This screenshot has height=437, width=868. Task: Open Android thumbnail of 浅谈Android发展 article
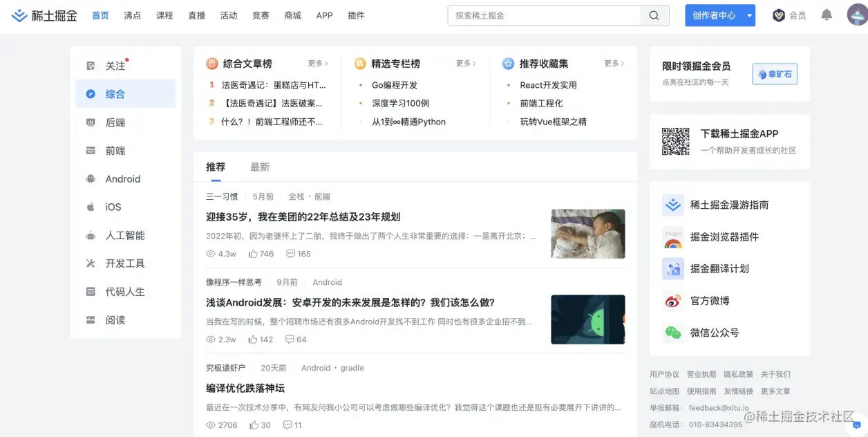(588, 319)
